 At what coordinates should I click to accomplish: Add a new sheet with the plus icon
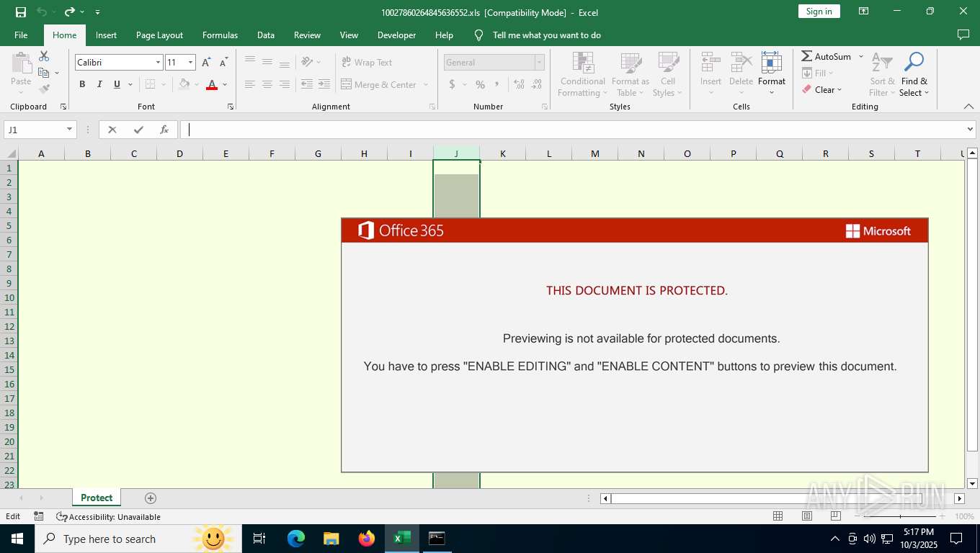click(151, 498)
